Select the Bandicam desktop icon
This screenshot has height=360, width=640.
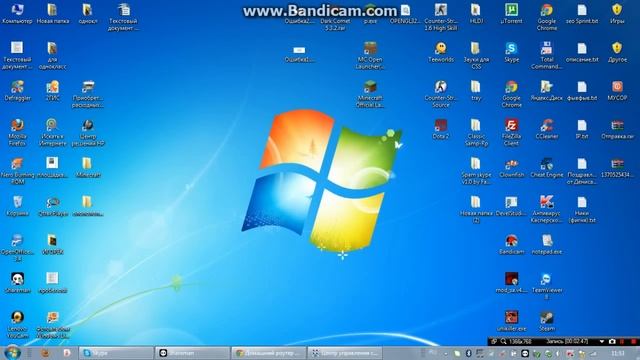(511, 244)
